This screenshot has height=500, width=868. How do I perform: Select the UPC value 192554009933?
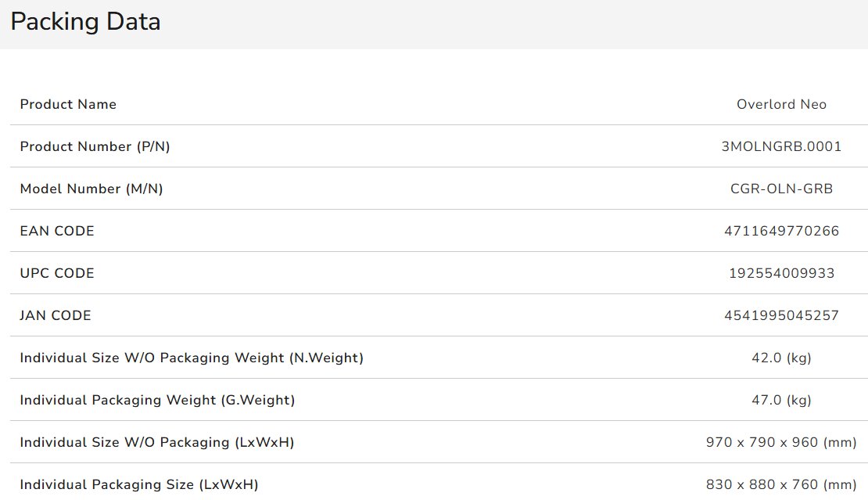coord(781,273)
